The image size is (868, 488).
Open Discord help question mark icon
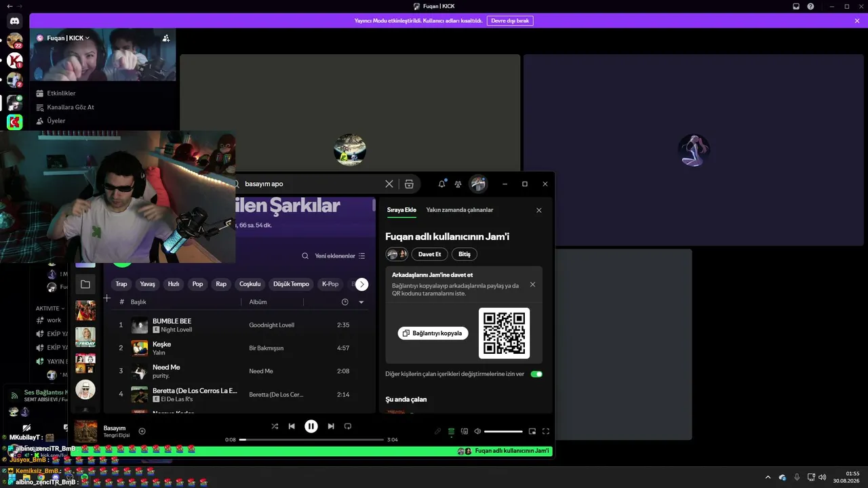[x=810, y=6]
